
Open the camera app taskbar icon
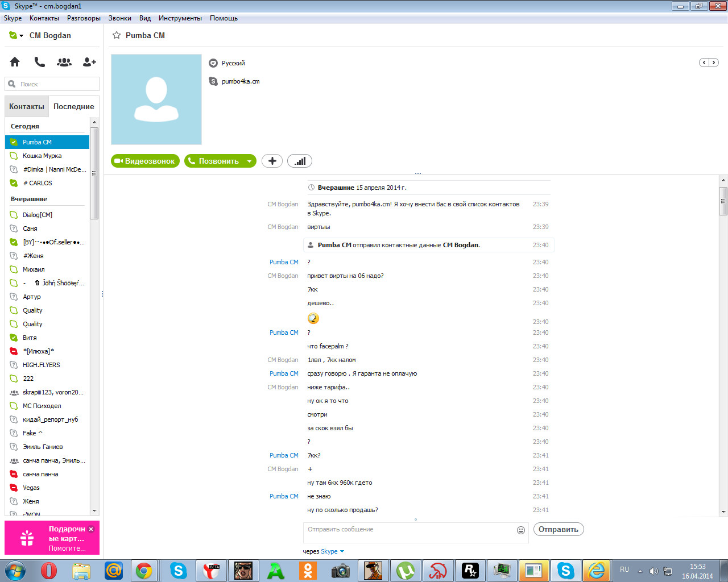pos(341,571)
